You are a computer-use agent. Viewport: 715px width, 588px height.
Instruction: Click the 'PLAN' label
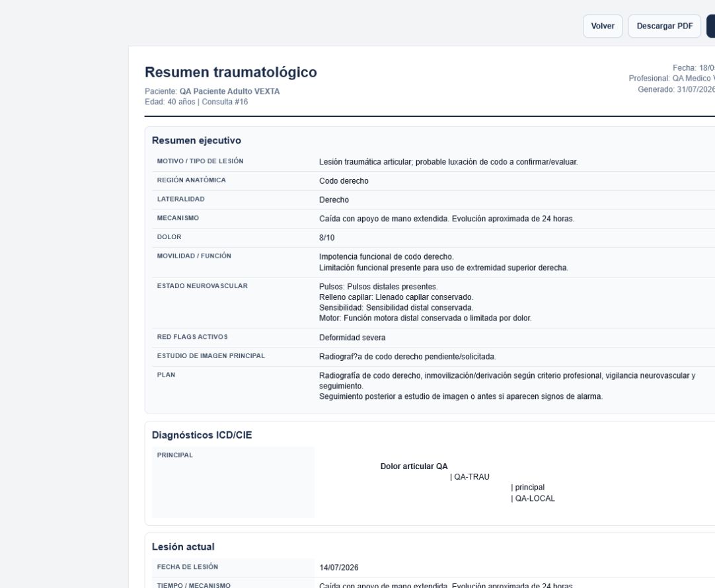pos(166,375)
